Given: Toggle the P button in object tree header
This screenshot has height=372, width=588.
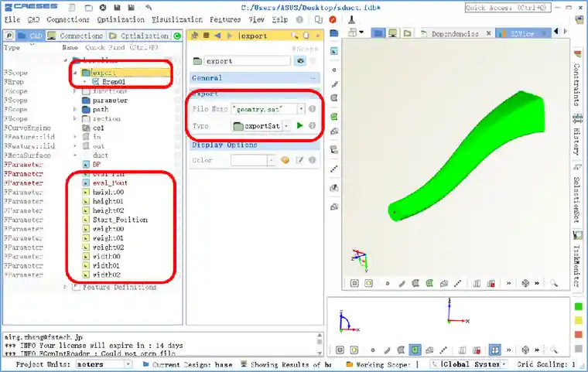Looking at the screenshot, I should [x=9, y=36].
